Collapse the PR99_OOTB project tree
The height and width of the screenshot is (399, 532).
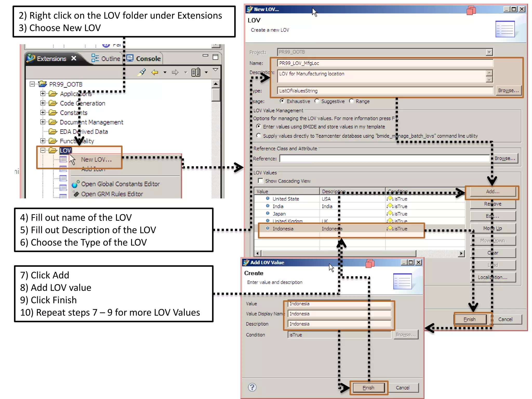coord(32,84)
